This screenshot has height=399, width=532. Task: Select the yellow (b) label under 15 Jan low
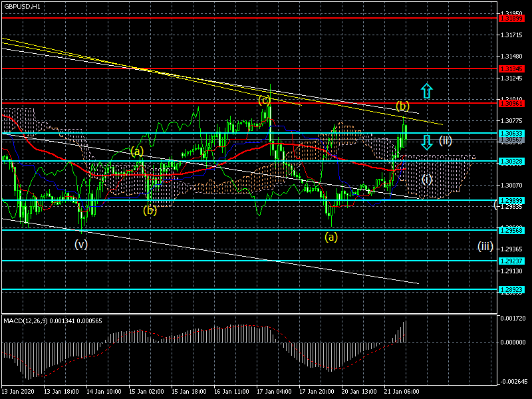pos(150,211)
